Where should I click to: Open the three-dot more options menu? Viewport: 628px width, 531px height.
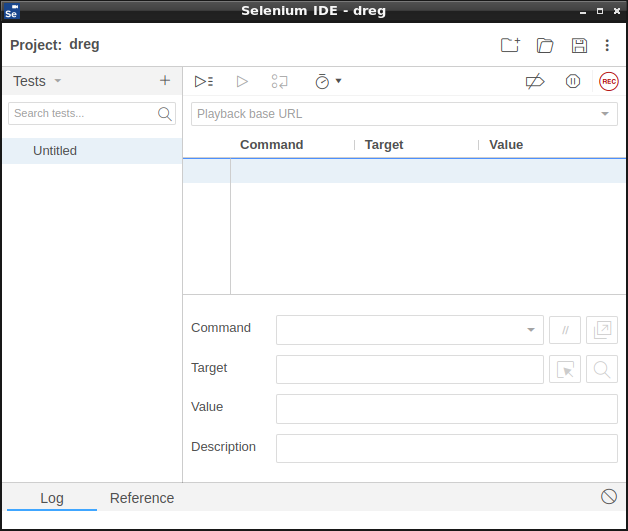(x=607, y=45)
